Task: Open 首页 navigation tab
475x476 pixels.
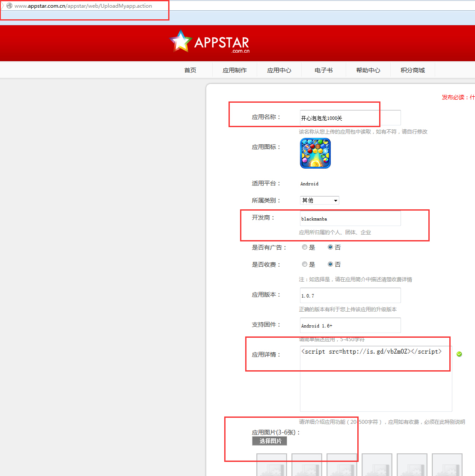Action: pyautogui.click(x=190, y=70)
